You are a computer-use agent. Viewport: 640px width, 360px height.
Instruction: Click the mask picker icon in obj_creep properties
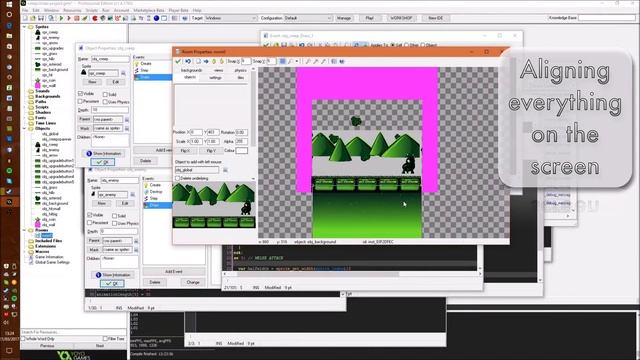(127, 129)
